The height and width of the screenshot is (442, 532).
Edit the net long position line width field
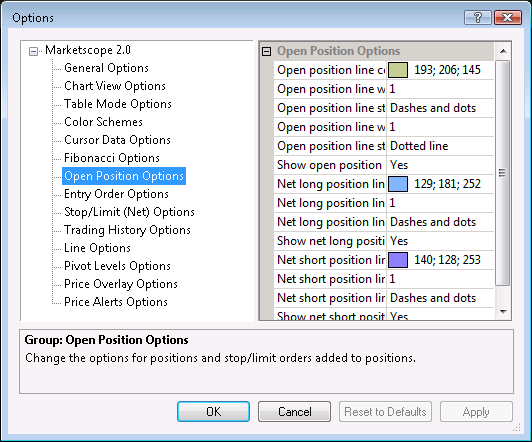[x=440, y=203]
